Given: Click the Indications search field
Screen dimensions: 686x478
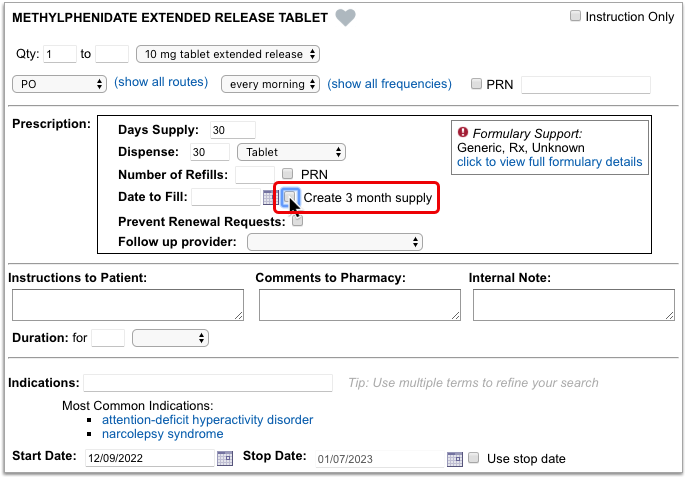Looking at the screenshot, I should (208, 383).
